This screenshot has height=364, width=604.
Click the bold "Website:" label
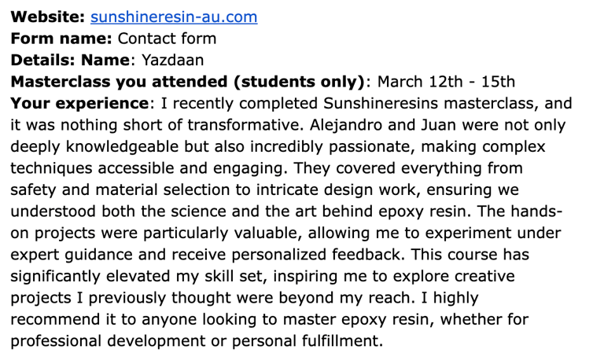pos(47,17)
